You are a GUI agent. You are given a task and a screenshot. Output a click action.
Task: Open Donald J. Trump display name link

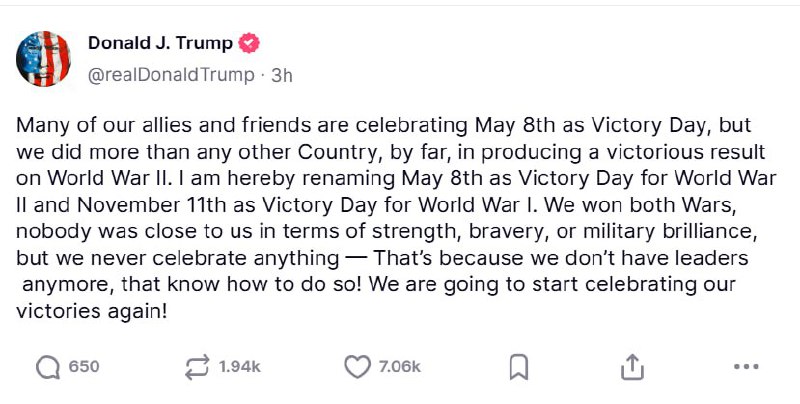(x=160, y=43)
